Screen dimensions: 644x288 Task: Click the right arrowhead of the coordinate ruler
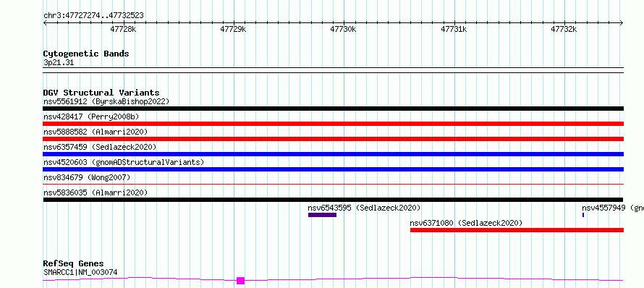[x=622, y=23]
